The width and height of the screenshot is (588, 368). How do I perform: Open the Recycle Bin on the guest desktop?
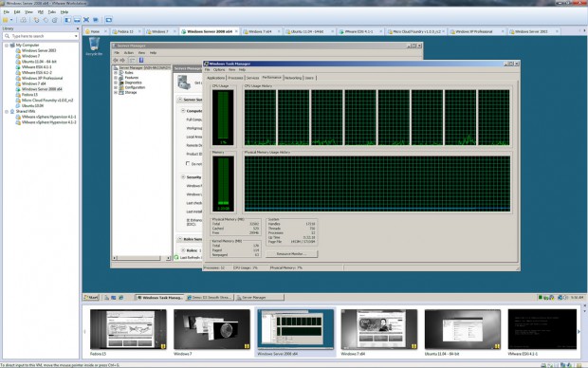click(94, 46)
